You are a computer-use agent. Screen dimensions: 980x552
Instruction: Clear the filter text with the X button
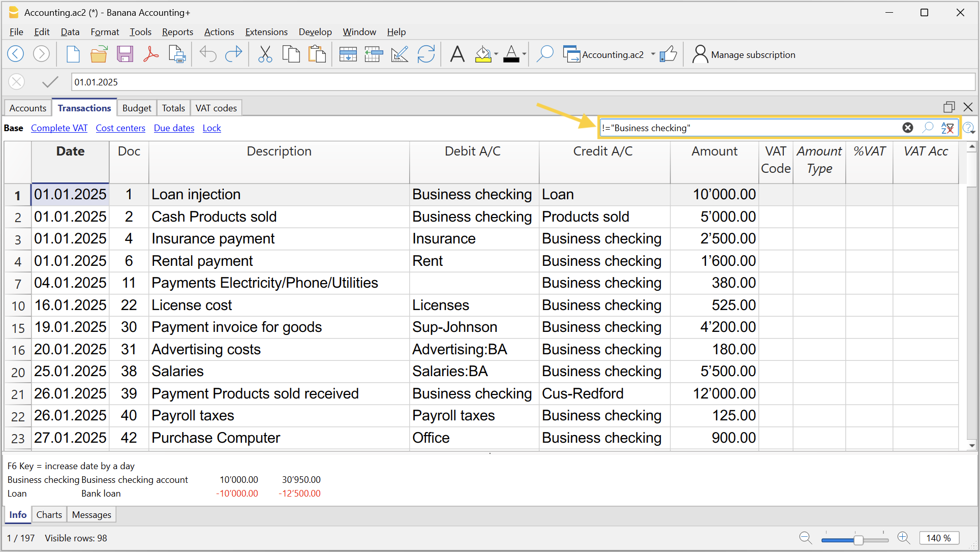pos(908,128)
